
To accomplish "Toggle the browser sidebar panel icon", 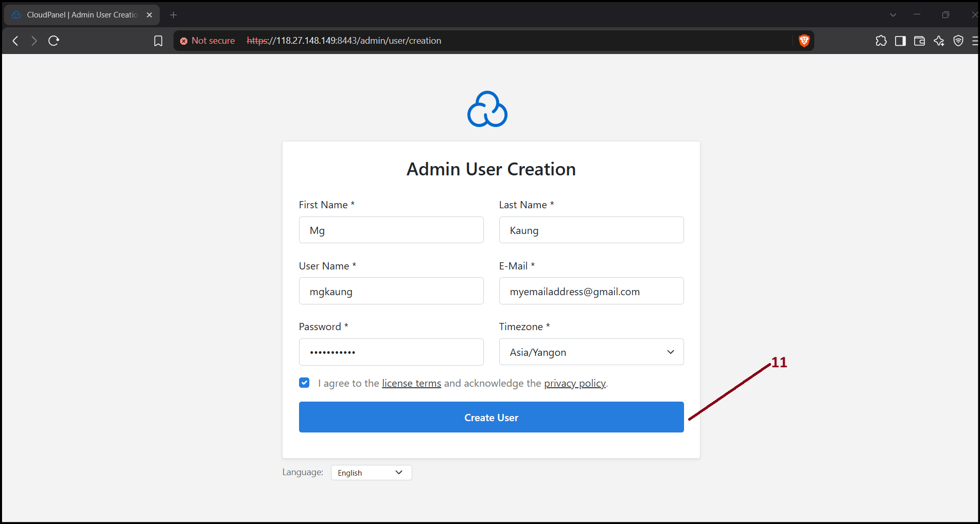I will (900, 41).
